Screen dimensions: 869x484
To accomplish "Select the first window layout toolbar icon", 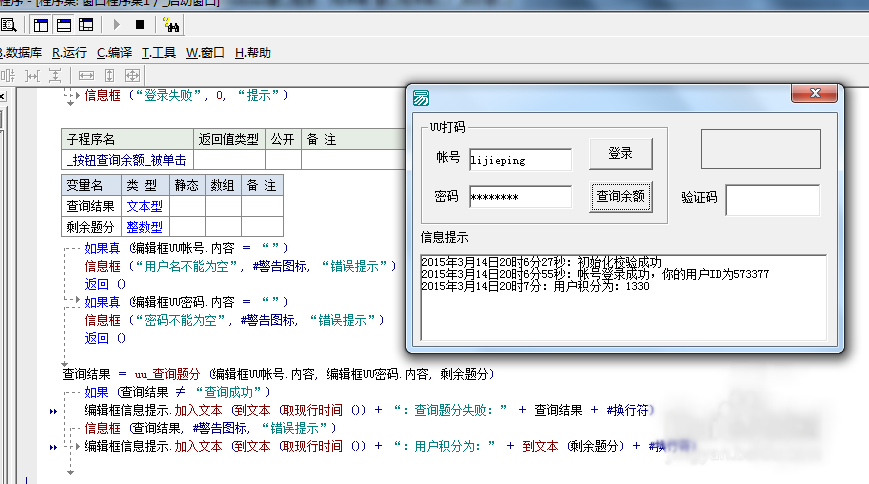I will (x=41, y=24).
